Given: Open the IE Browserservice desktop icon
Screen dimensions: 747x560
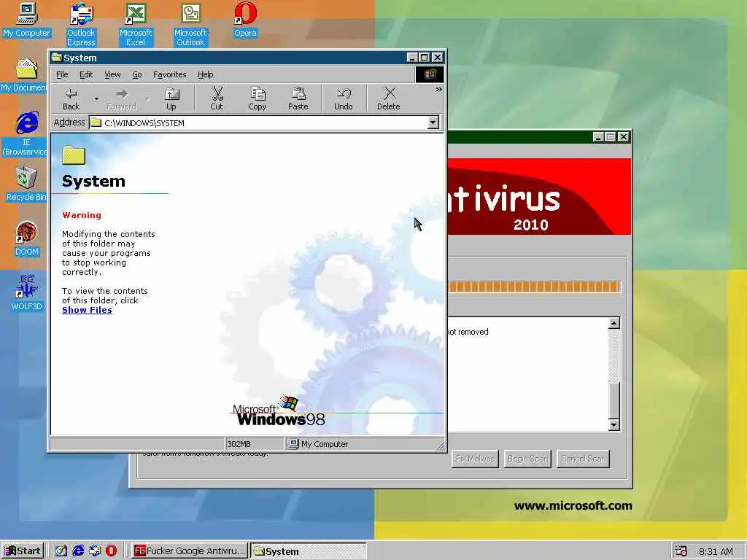Looking at the screenshot, I should [25, 134].
